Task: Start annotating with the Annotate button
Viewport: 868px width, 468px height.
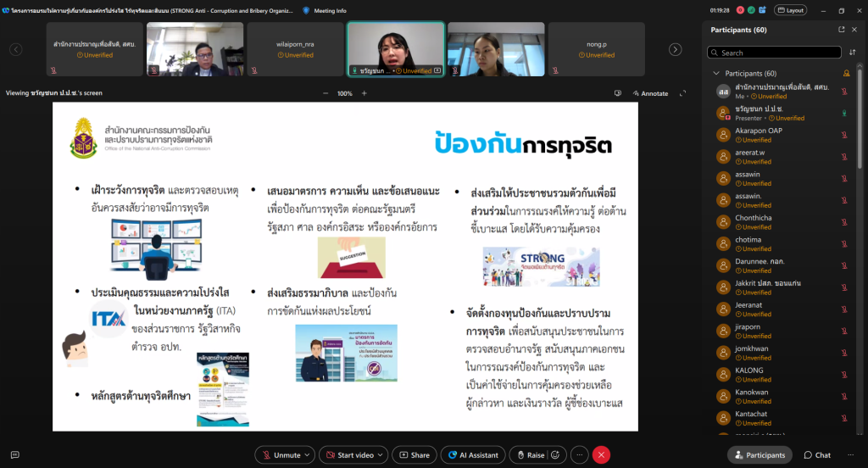Action: click(650, 93)
